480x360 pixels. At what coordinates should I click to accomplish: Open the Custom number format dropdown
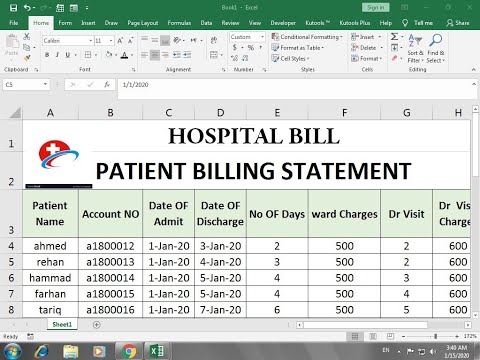click(x=262, y=37)
